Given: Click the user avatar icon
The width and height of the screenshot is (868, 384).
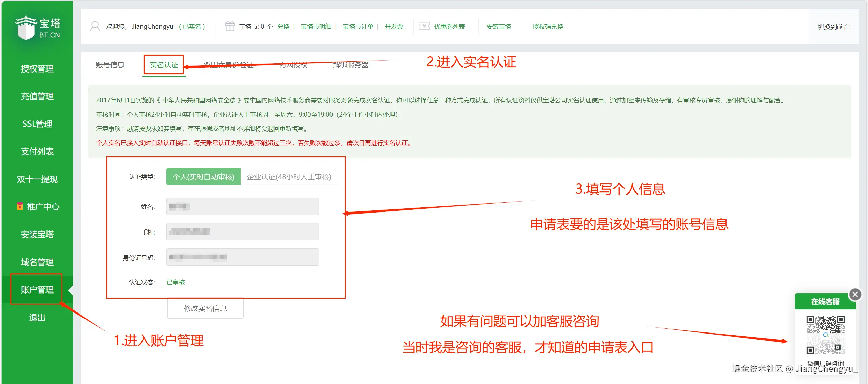Looking at the screenshot, I should [x=95, y=26].
